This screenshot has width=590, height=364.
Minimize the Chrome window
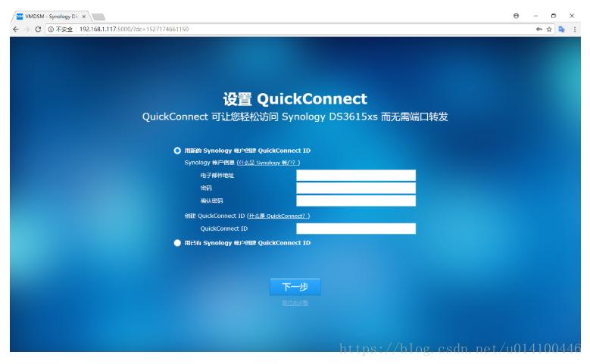click(x=535, y=16)
